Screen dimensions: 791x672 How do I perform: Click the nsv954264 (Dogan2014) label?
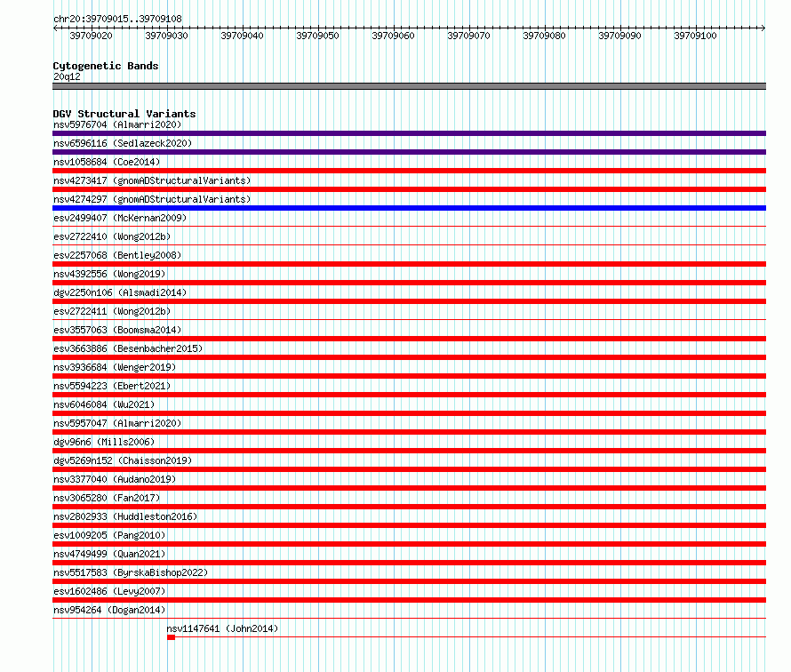click(109, 610)
